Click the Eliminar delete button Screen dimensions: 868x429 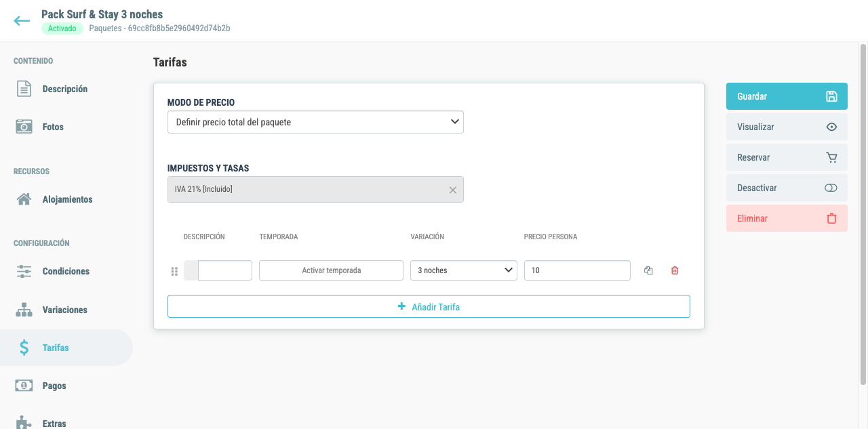click(x=787, y=218)
